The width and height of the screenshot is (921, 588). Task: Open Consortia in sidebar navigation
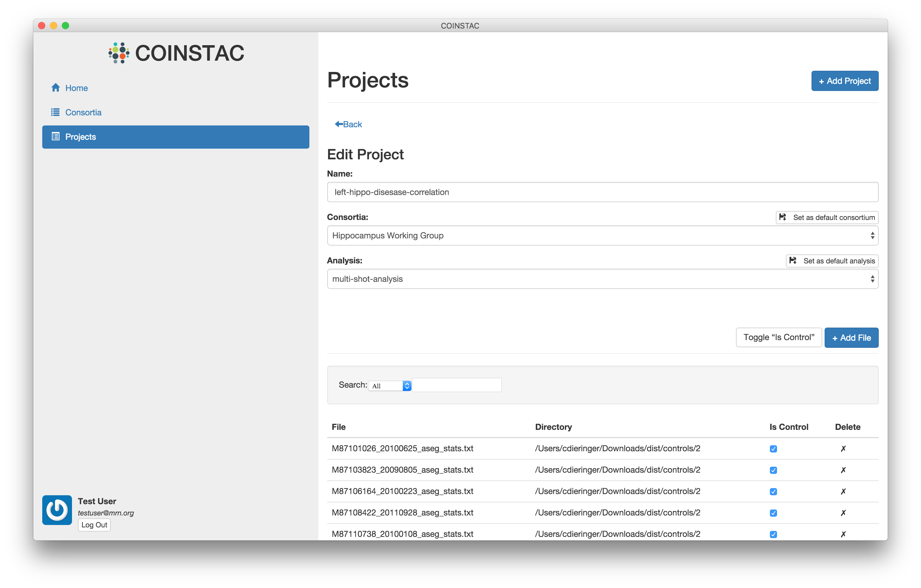[83, 112]
